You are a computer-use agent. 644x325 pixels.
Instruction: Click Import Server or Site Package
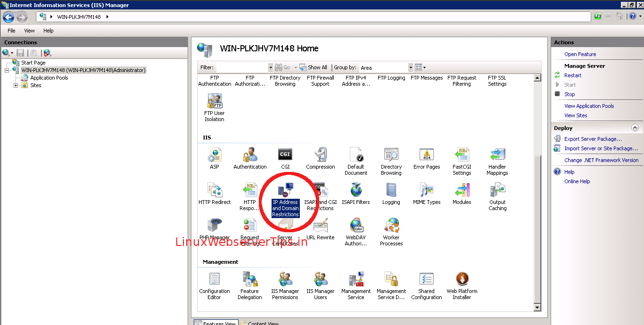coord(601,148)
